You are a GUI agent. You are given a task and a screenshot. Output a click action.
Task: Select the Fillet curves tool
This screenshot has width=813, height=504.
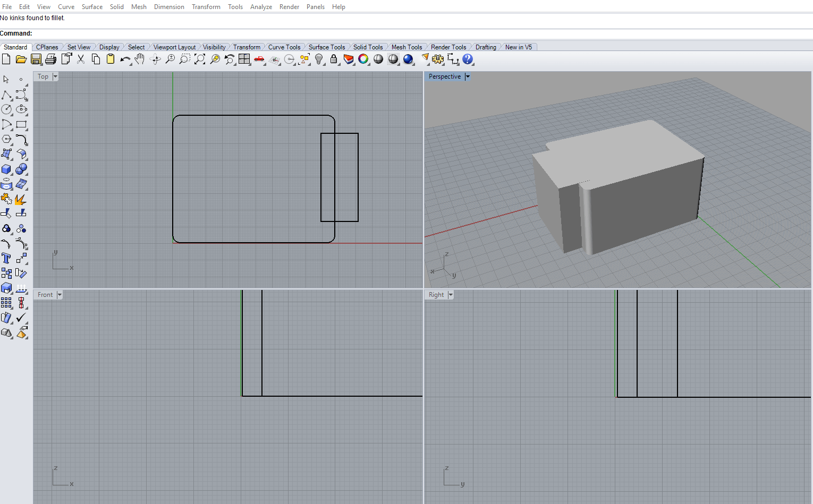coord(21,140)
